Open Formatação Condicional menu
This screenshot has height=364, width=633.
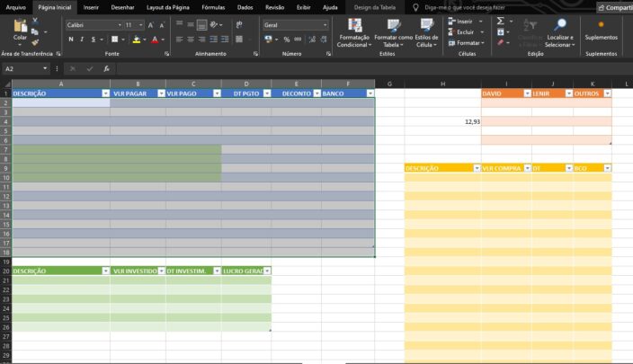(353, 34)
